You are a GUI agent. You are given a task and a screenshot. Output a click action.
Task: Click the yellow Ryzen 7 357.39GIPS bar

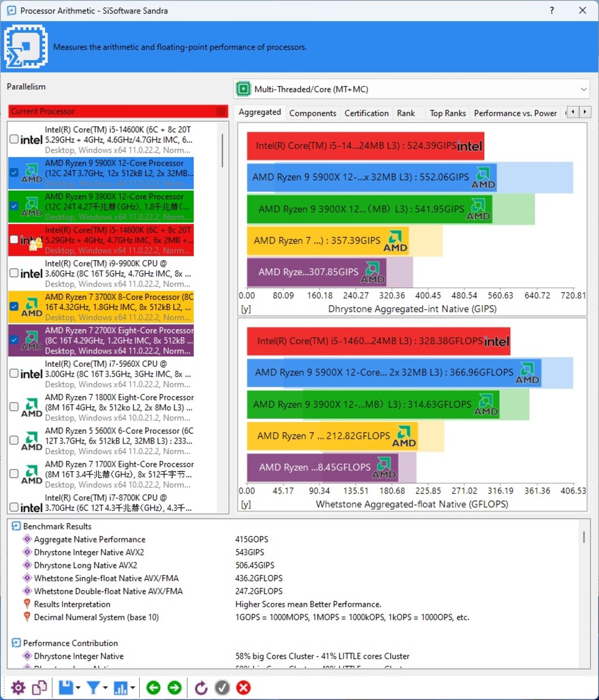pyautogui.click(x=328, y=241)
